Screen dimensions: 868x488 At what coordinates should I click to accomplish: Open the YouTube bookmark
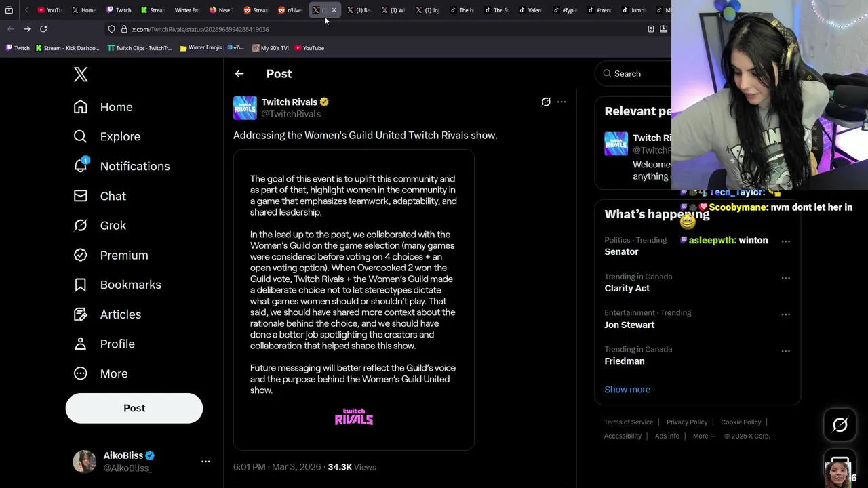[309, 48]
